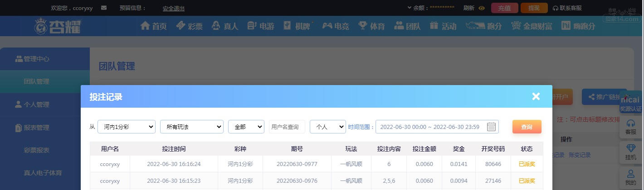644x190 pixels.
Task: Open the 所有玩法 play type dropdown
Action: point(192,127)
